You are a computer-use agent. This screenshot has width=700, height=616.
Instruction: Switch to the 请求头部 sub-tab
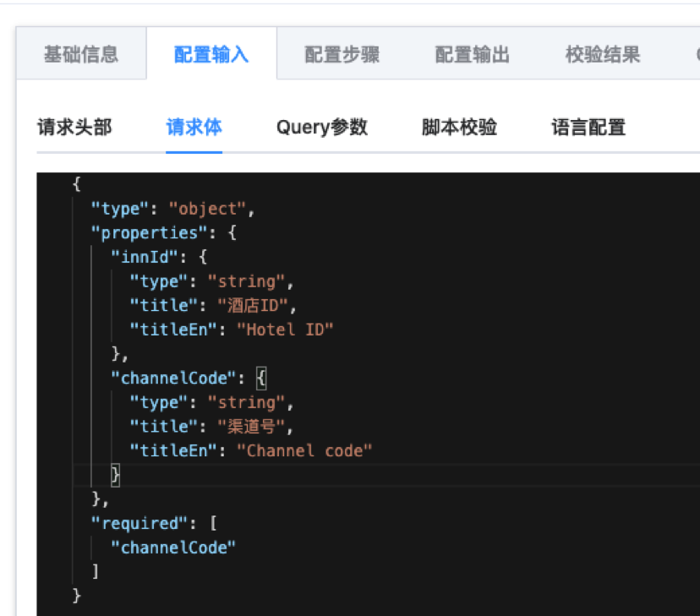74,128
